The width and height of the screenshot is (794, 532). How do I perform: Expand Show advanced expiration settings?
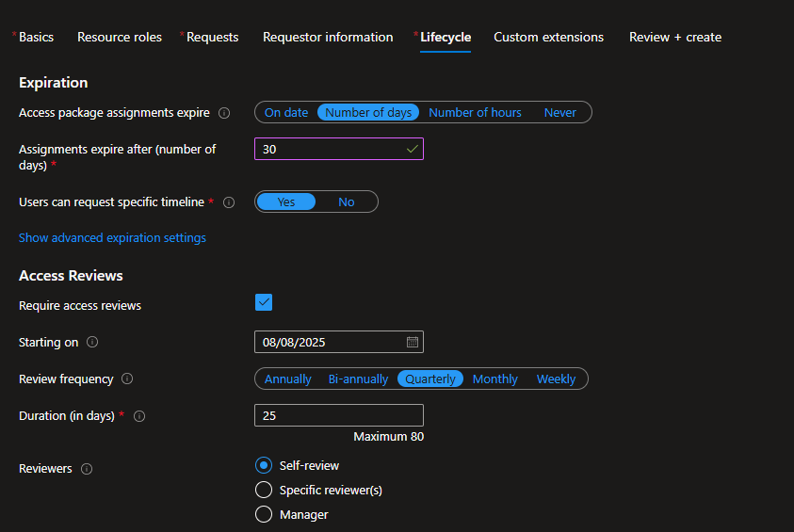click(x=112, y=238)
